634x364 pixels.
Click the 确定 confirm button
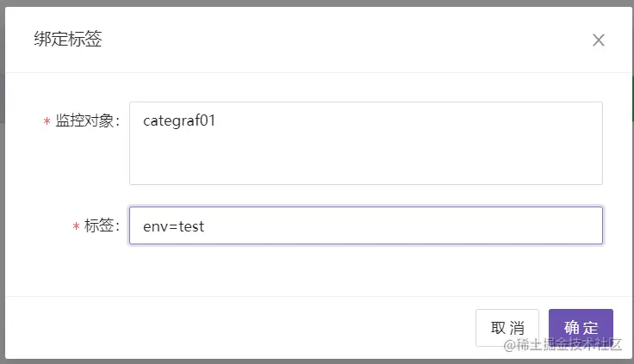pyautogui.click(x=581, y=328)
